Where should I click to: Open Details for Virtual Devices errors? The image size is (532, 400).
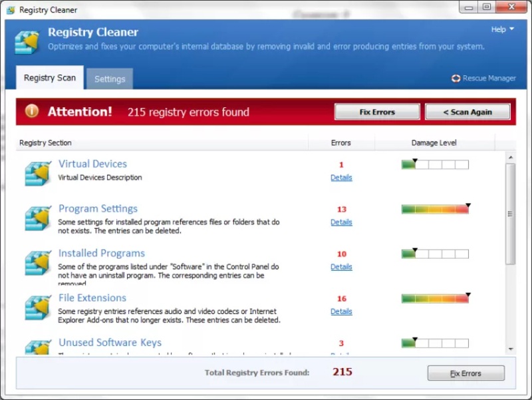341,178
